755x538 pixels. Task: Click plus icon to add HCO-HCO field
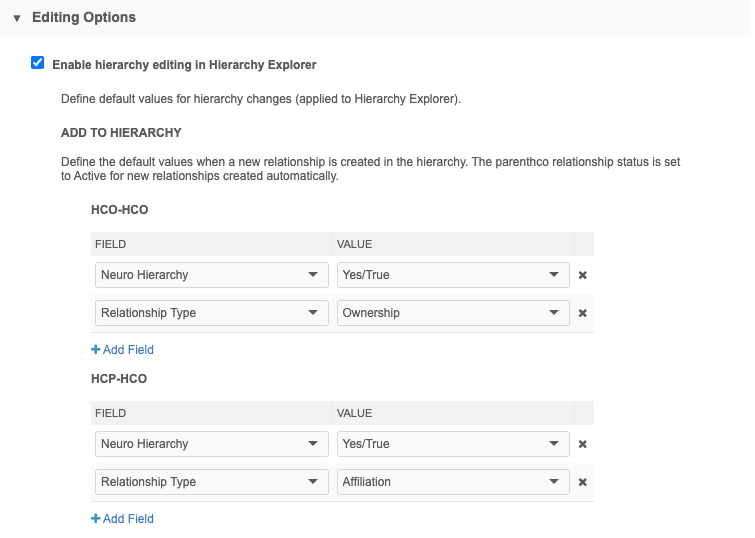tap(96, 350)
